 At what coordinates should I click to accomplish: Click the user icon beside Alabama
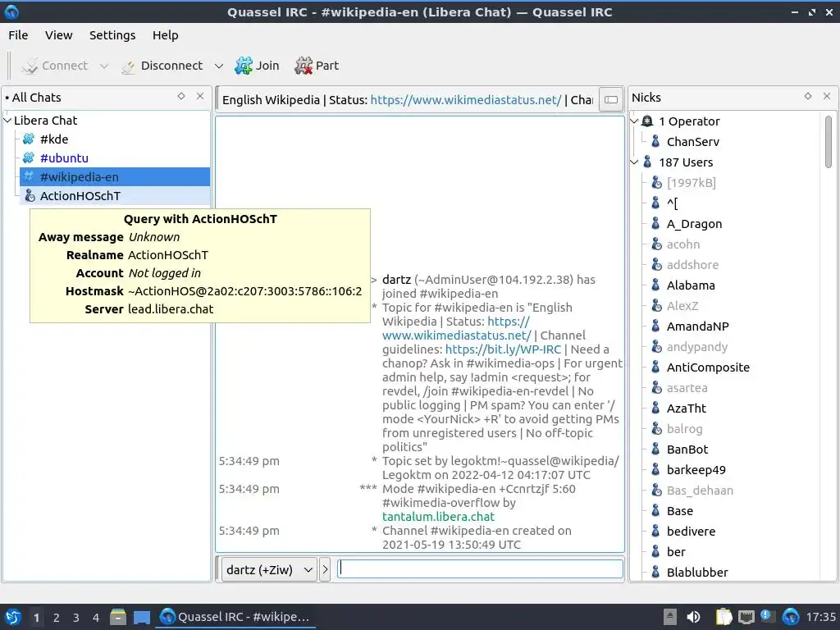coord(655,285)
